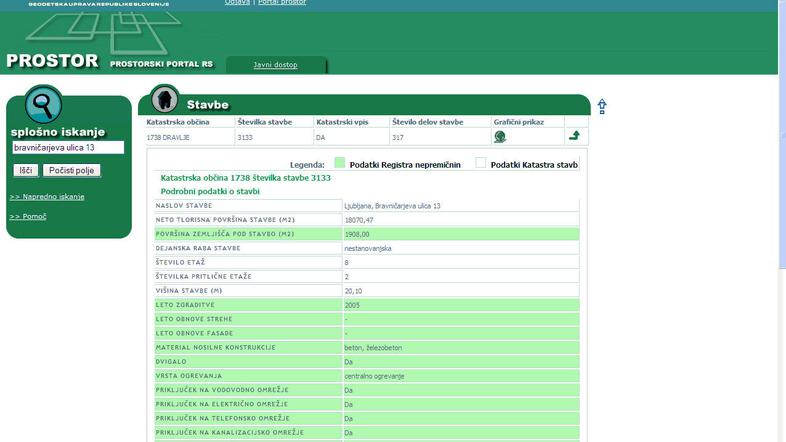Click the Število delov stavbe value 317
This screenshot has height=442, width=786.
tap(398, 137)
